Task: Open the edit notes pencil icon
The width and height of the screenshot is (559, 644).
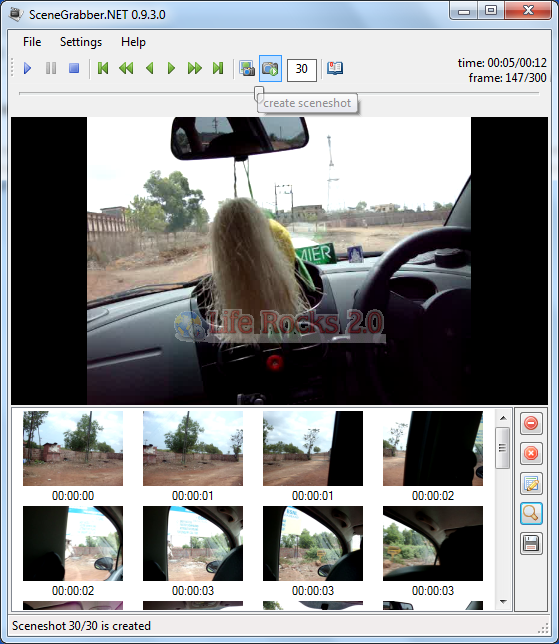Action: tap(531, 483)
